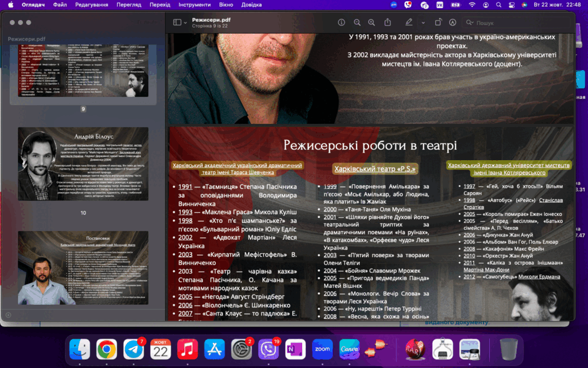Open the Файл menu
Image resolution: width=588 pixels, height=368 pixels.
pyautogui.click(x=59, y=5)
